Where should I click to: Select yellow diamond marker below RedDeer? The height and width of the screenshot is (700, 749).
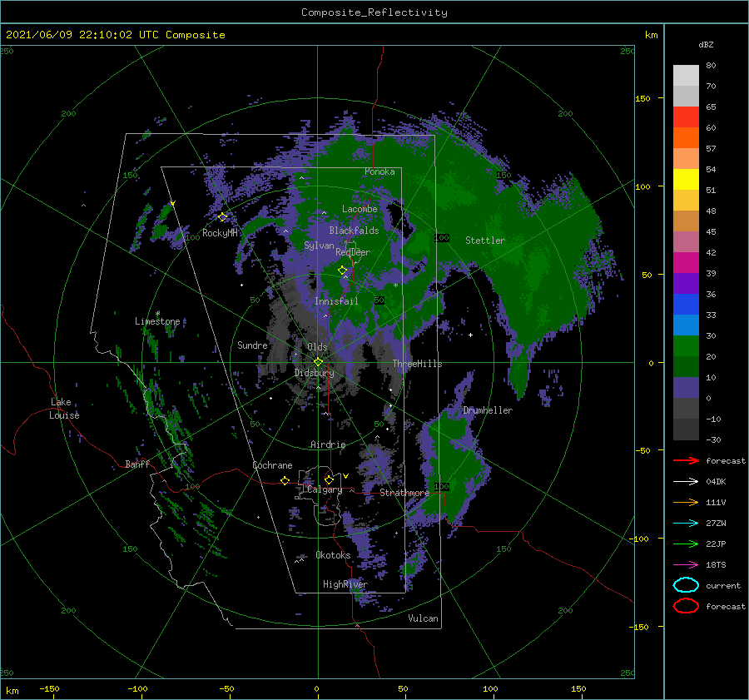click(x=342, y=270)
